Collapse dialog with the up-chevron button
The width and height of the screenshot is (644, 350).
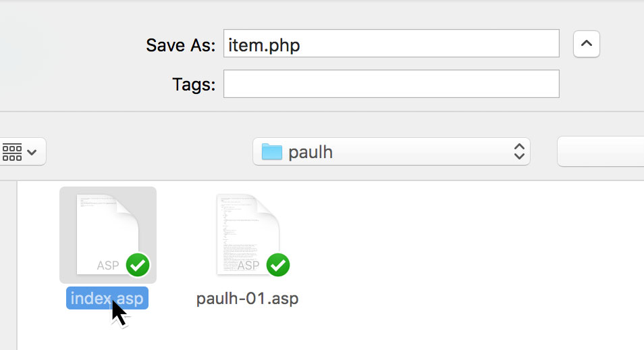point(587,44)
